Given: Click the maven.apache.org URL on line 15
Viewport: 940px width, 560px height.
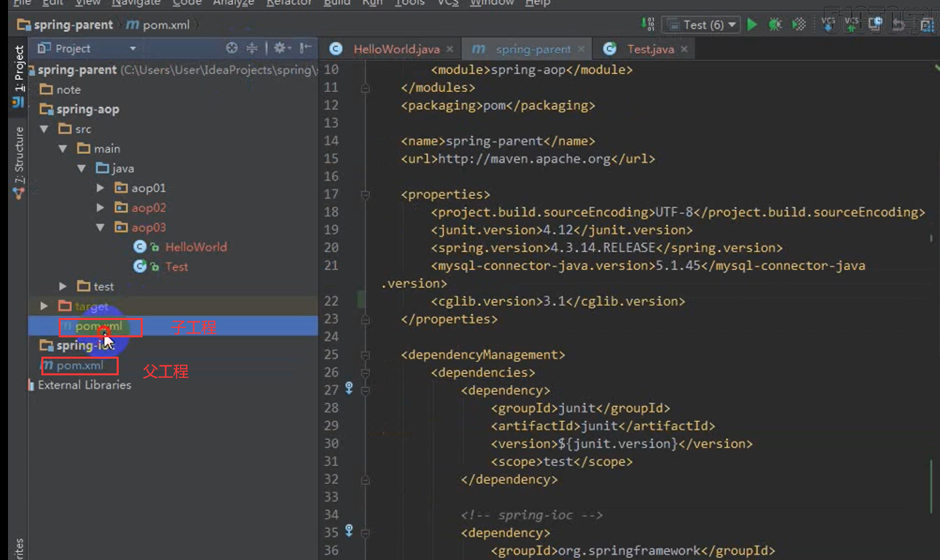Looking at the screenshot, I should tap(524, 159).
